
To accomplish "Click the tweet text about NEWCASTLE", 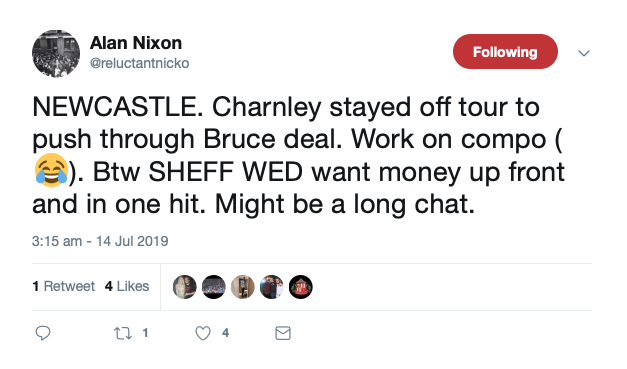I will tap(298, 156).
